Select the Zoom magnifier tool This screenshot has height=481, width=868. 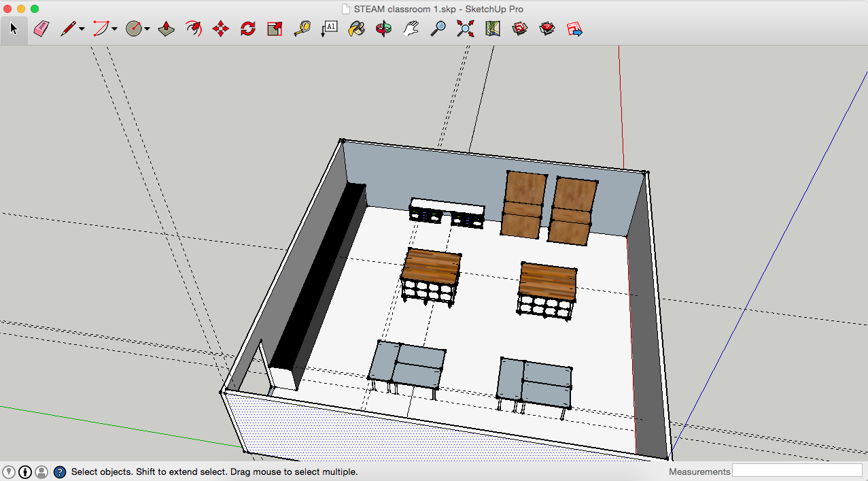438,29
